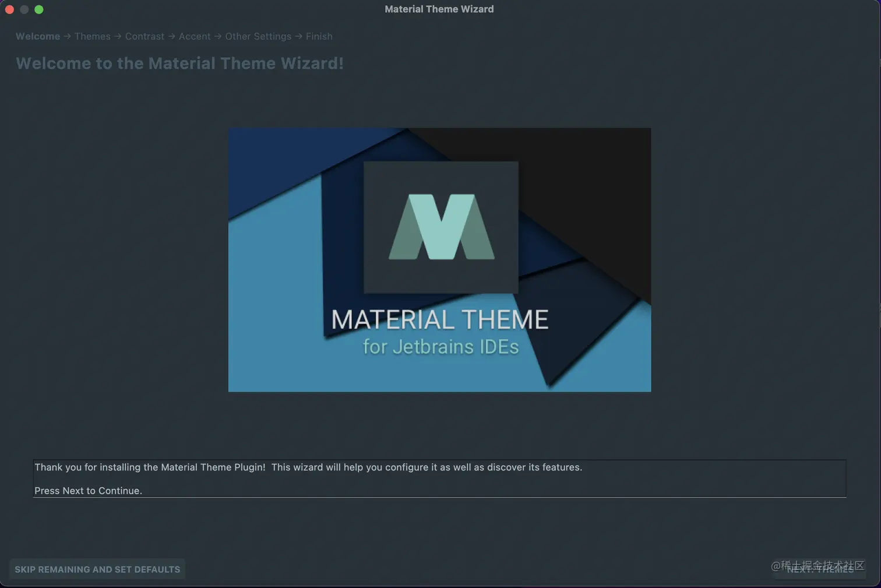Click the "Press Next to Continue." text
The width and height of the screenshot is (881, 588).
tap(88, 491)
